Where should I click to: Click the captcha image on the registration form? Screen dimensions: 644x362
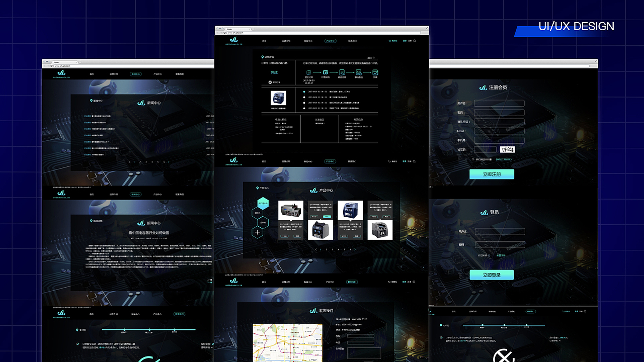coord(508,149)
